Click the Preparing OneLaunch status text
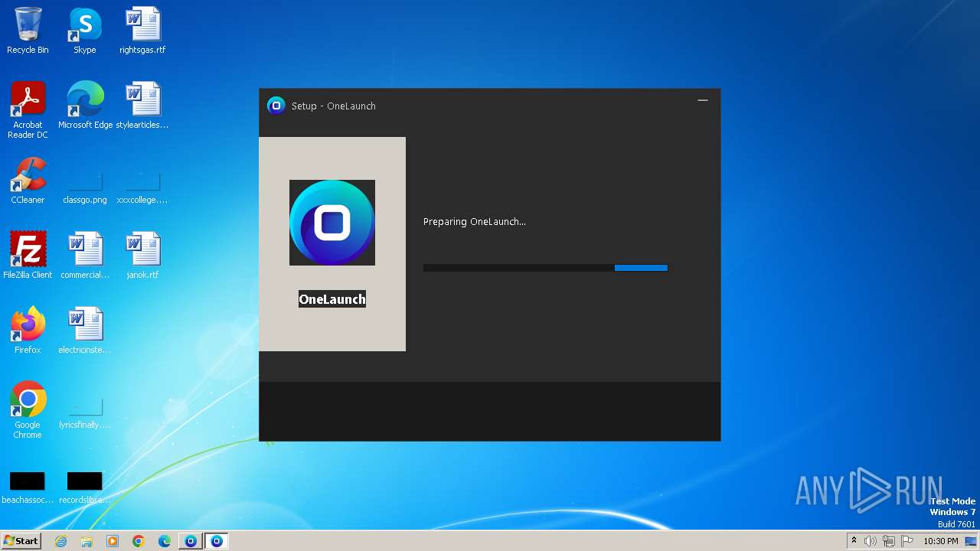The width and height of the screenshot is (980, 551). tap(475, 222)
